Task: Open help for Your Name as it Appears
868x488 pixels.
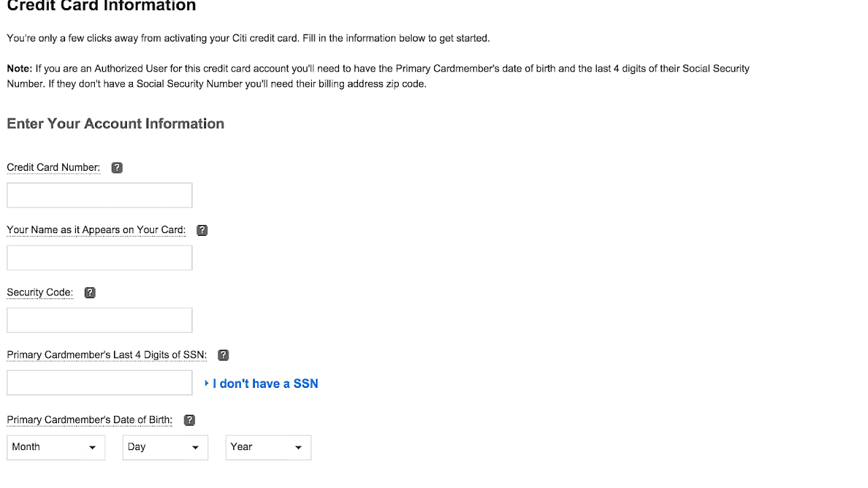Action: point(201,230)
